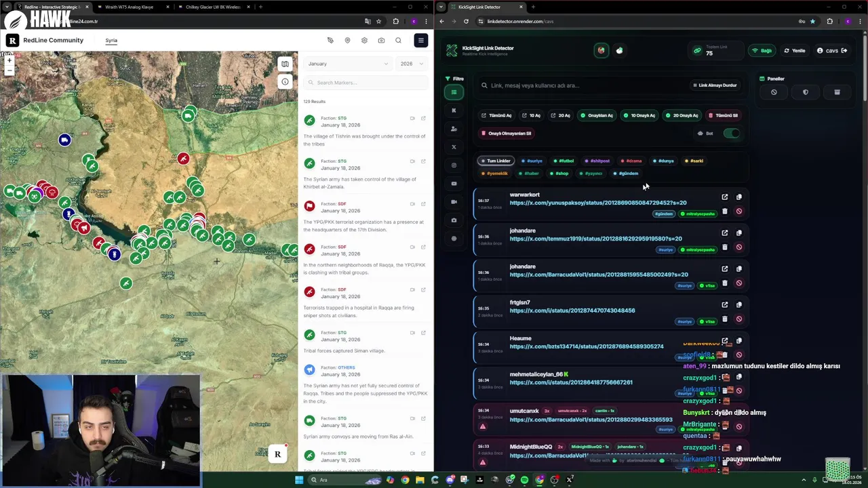Click the red Tümünü Sil button
Image resolution: width=868 pixels, height=488 pixels.
[724, 115]
